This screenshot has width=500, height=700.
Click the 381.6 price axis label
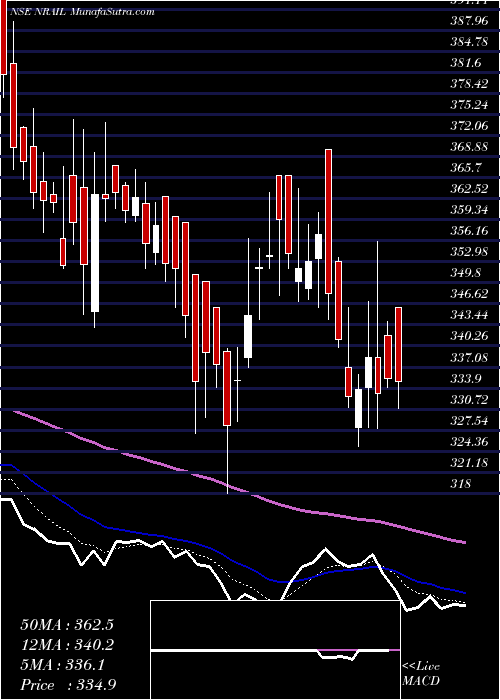tap(464, 63)
